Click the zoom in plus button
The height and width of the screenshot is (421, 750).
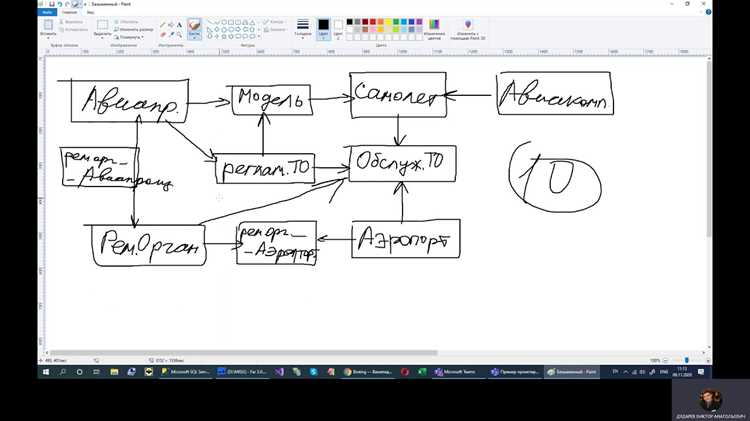click(x=708, y=360)
